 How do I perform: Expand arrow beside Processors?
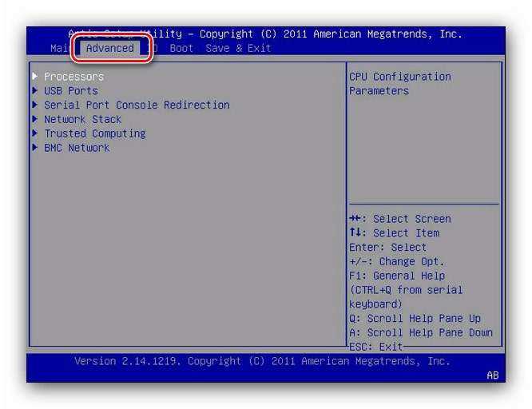coord(35,76)
